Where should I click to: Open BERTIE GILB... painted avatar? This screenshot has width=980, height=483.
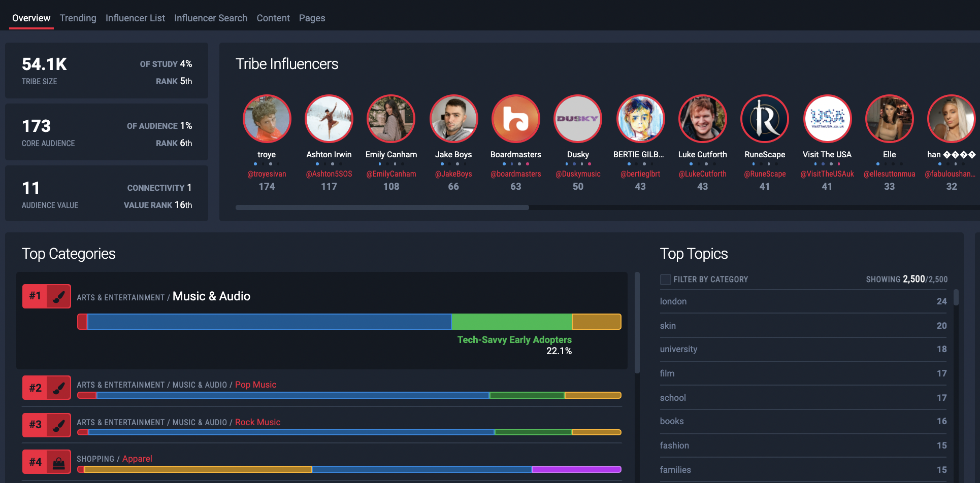point(640,119)
